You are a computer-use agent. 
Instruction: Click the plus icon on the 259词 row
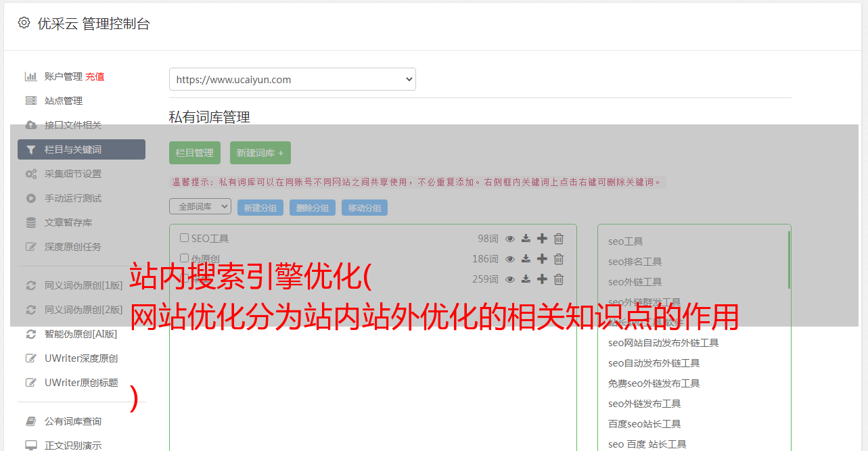pyautogui.click(x=542, y=279)
